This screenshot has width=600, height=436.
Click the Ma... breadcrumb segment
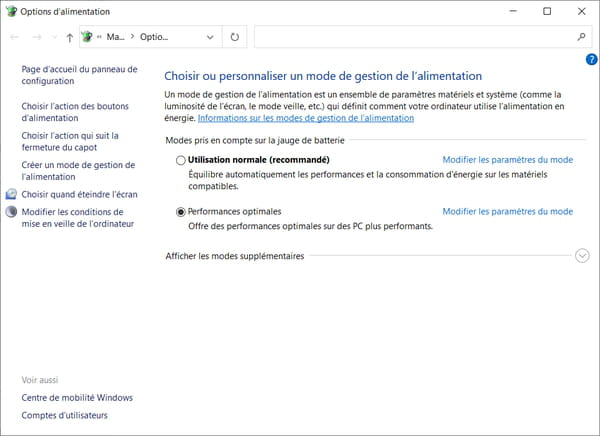(x=115, y=37)
